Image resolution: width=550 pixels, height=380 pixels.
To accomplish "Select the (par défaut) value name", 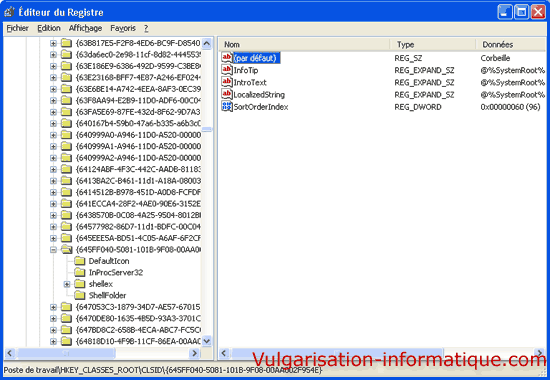I will click(x=257, y=58).
